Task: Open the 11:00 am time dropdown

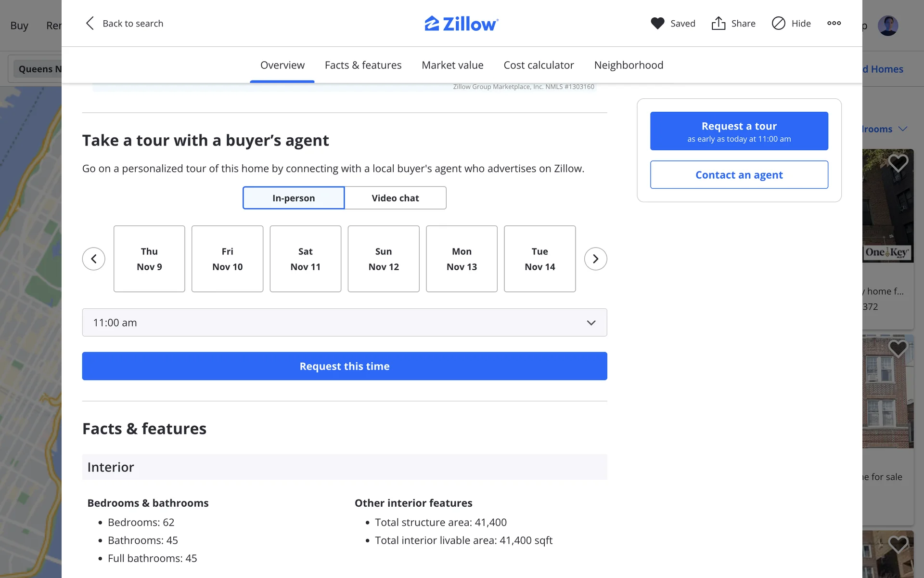Action: tap(344, 322)
